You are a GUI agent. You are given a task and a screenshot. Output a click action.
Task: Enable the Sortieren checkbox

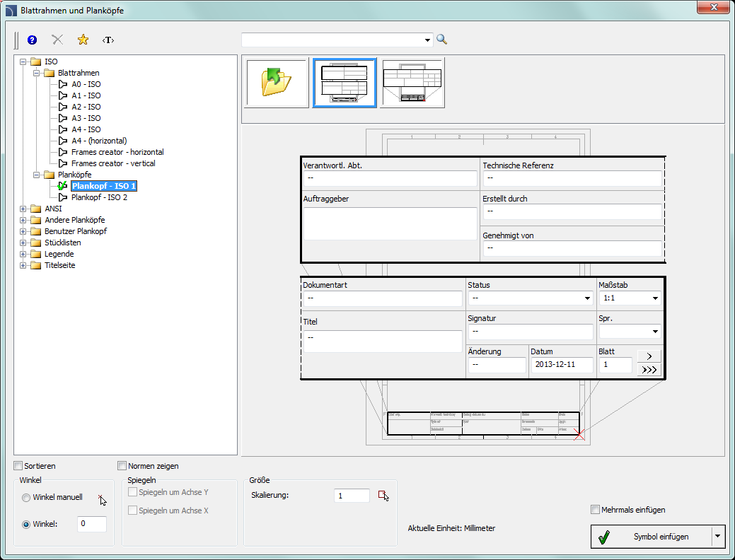click(x=18, y=466)
